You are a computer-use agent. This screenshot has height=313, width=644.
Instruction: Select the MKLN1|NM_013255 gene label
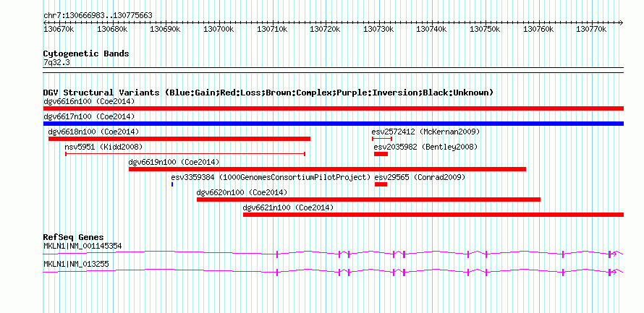tap(77, 264)
